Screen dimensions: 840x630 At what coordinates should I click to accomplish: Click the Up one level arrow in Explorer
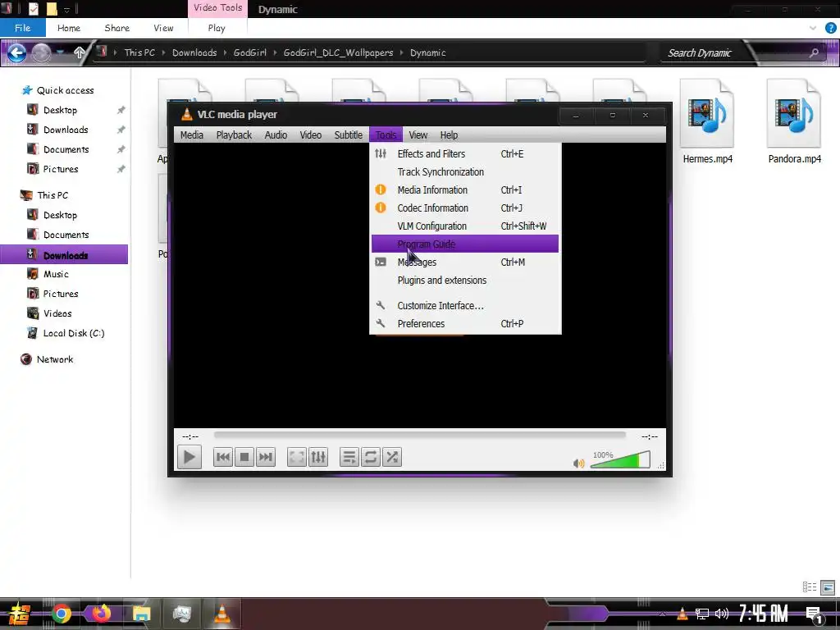point(80,52)
